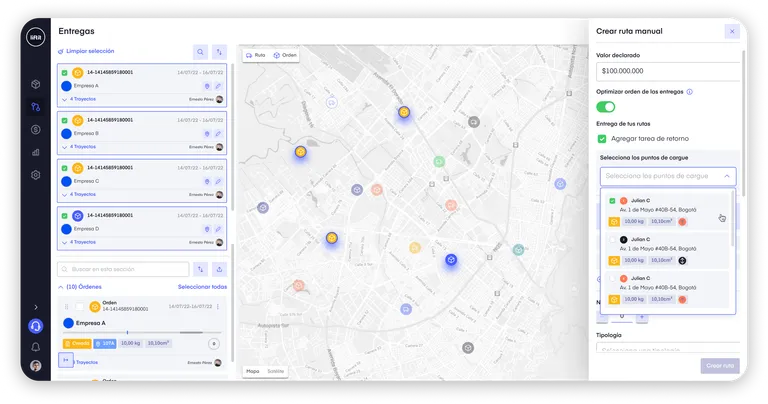This screenshot has height=404, width=768.
Task: Click the dollar payments sidebar icon
Action: click(x=35, y=129)
